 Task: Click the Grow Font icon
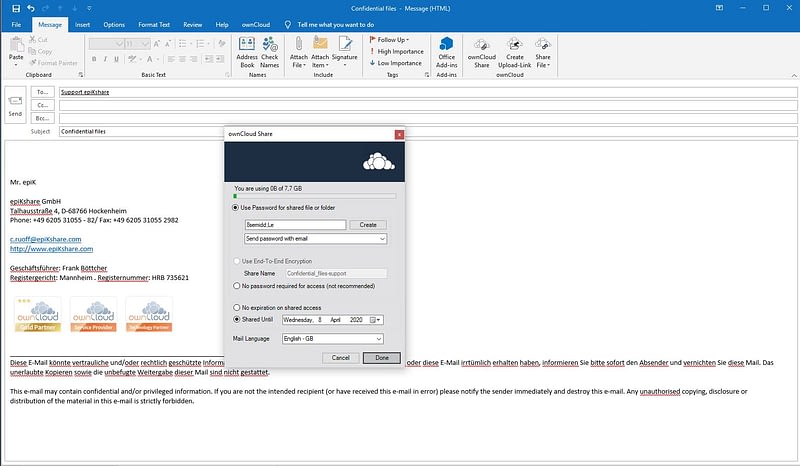click(x=157, y=44)
